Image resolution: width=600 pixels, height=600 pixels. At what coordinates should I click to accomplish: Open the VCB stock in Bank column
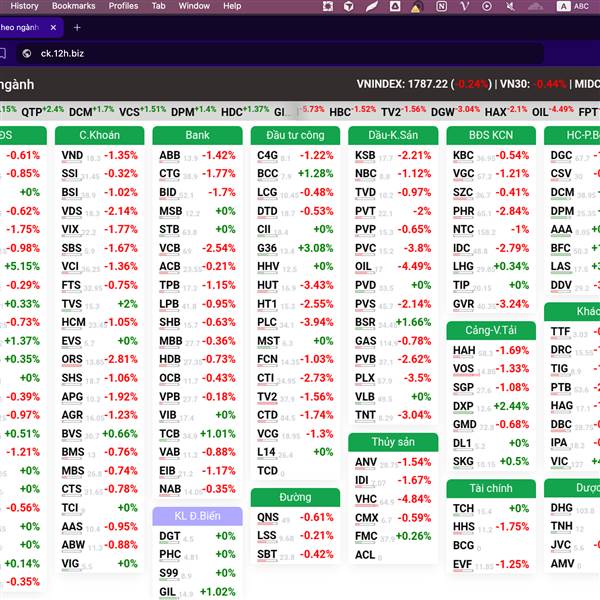[170, 248]
